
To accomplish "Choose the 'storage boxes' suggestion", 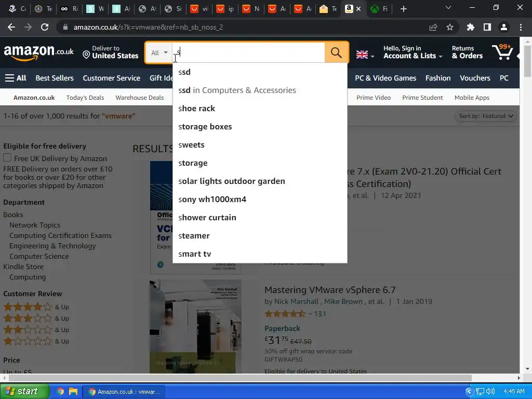I will tap(260, 127).
